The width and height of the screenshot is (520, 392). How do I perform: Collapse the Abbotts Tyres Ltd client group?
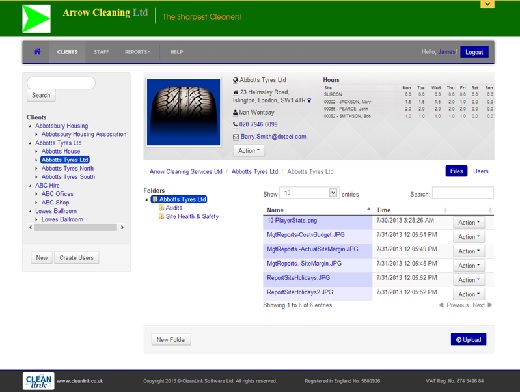[30, 143]
